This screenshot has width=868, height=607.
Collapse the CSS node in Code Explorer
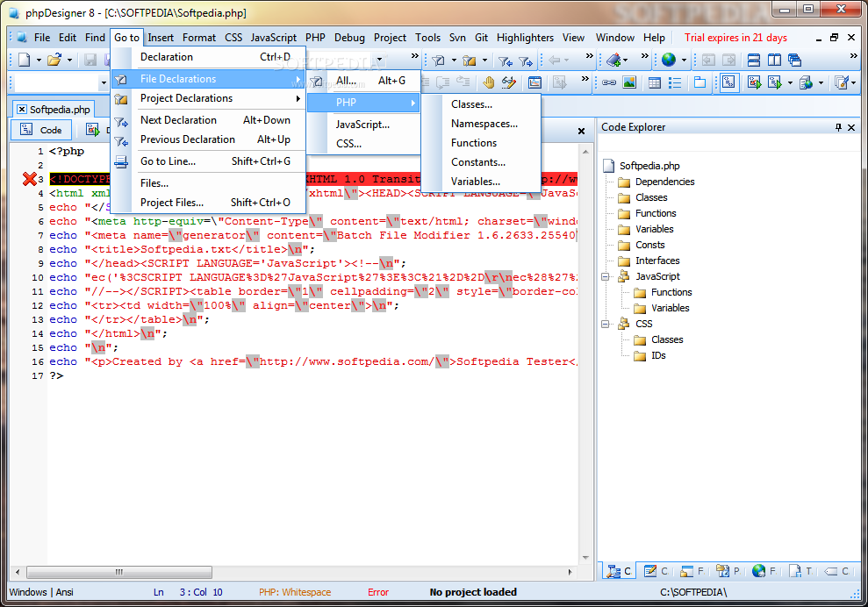click(606, 325)
